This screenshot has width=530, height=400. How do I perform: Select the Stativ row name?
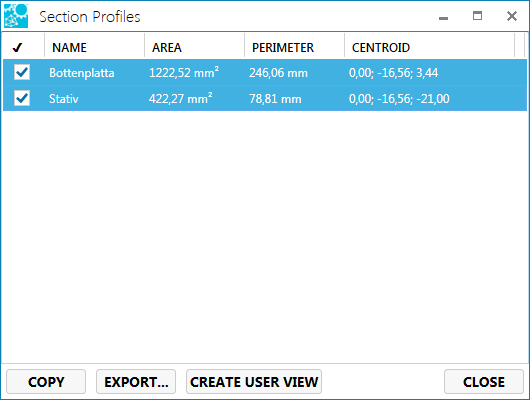[64, 99]
